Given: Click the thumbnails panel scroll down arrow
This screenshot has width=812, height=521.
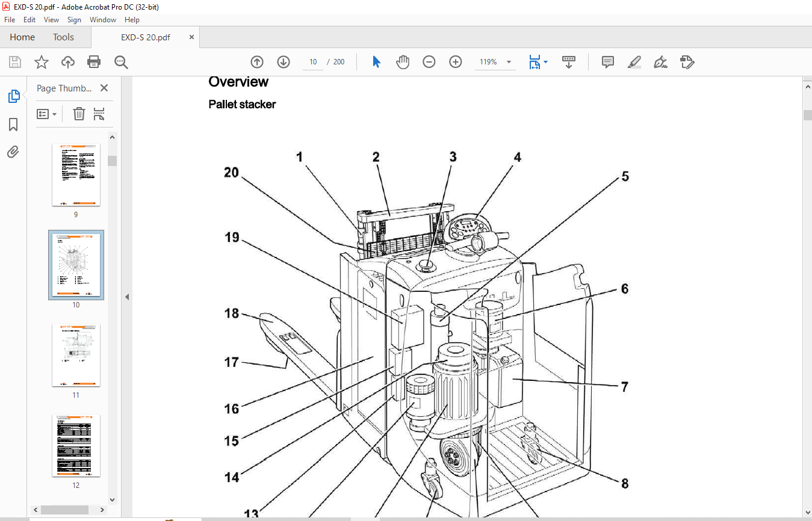Looking at the screenshot, I should point(112,499).
